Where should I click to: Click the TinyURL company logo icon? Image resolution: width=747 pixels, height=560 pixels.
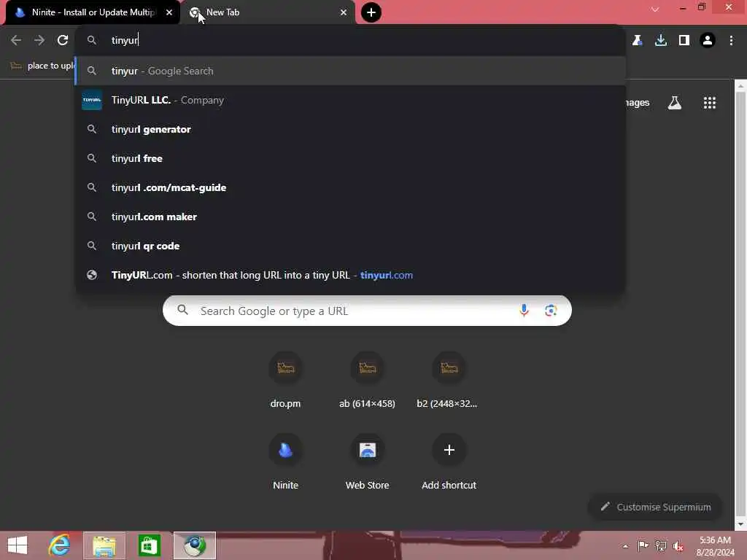(92, 100)
